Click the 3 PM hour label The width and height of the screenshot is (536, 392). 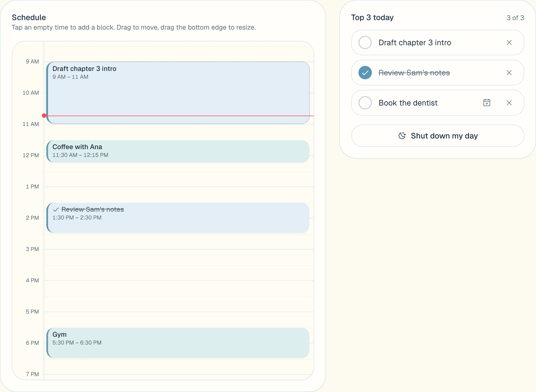click(32, 249)
